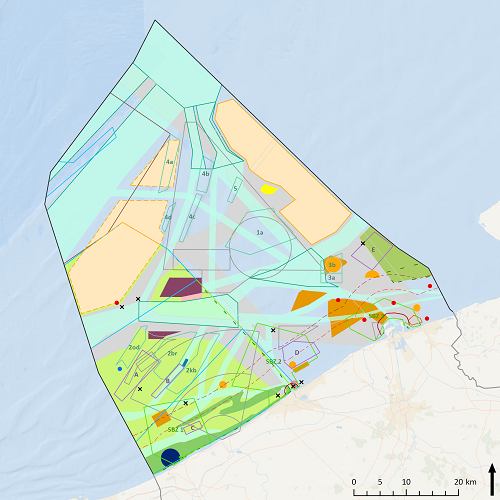Select the 2kb zone label
This screenshot has height=500, width=500.
coord(191,370)
